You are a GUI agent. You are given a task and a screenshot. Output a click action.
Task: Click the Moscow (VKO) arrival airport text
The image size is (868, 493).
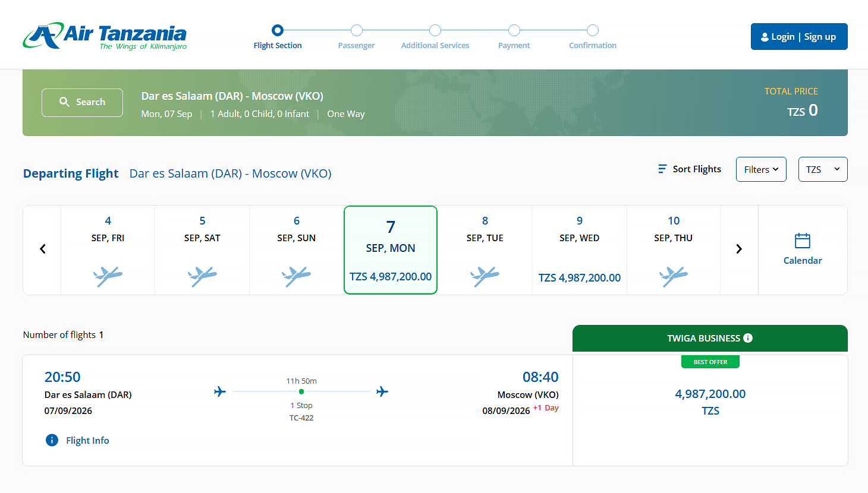coord(528,394)
